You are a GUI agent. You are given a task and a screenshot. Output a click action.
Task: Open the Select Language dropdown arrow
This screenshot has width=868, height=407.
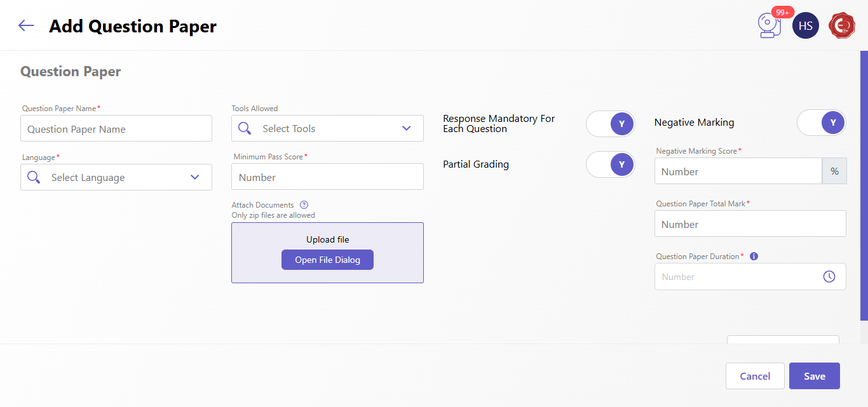pyautogui.click(x=195, y=177)
